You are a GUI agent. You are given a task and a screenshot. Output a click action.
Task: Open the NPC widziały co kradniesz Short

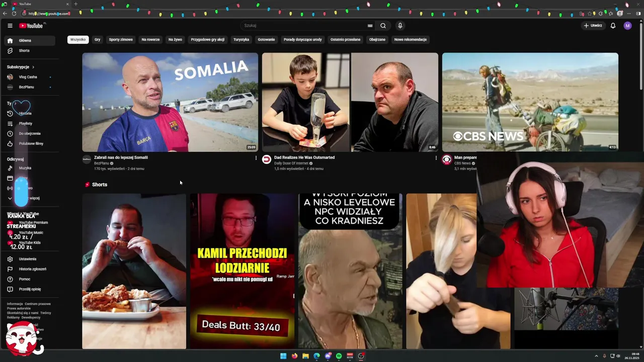350,271
